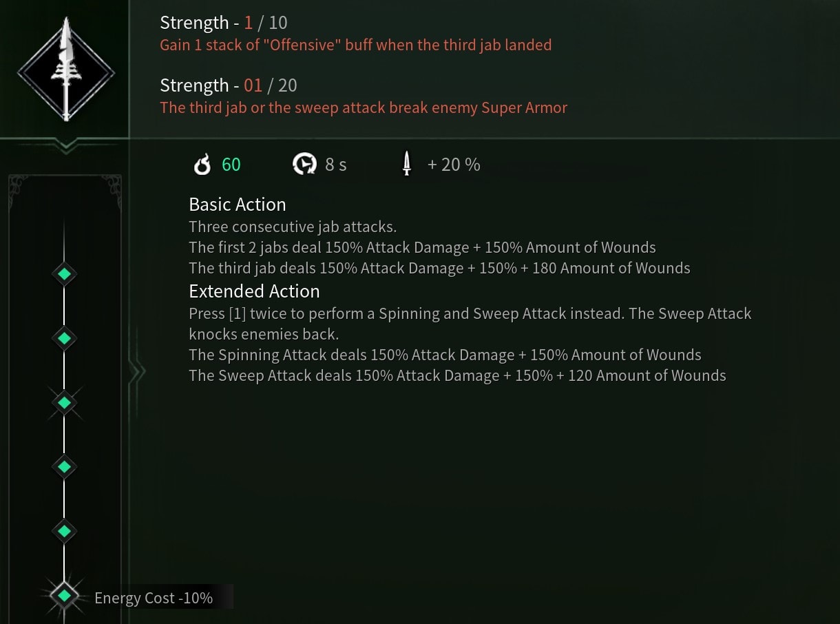Select the first green diamond upgrade node
This screenshot has height=624, width=840.
[64, 273]
